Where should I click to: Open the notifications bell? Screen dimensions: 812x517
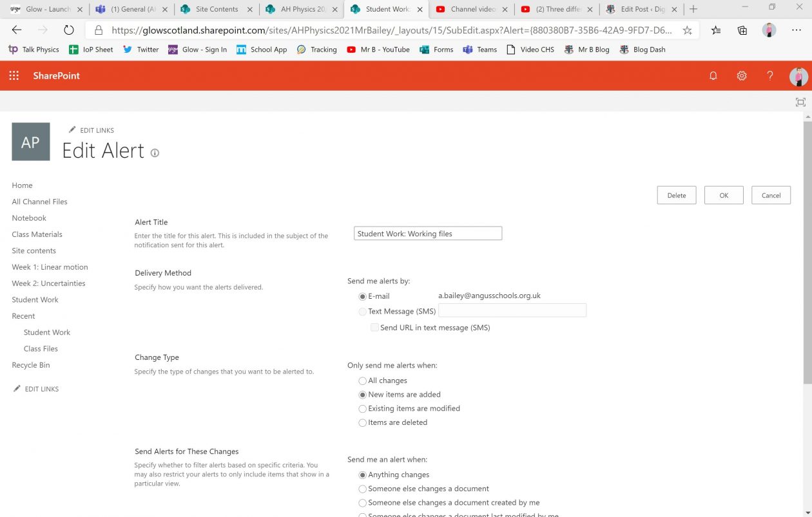tap(713, 76)
